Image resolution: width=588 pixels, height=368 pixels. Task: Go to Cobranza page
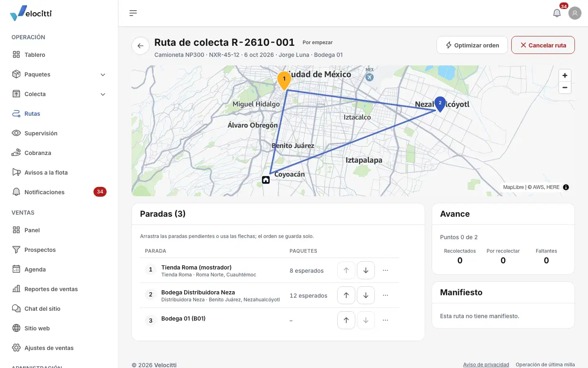59,153
